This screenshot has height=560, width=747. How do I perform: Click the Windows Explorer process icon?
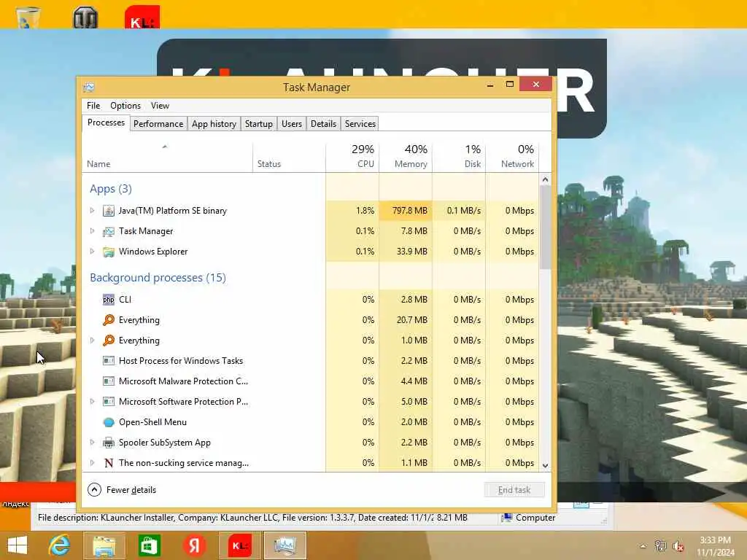(x=109, y=252)
